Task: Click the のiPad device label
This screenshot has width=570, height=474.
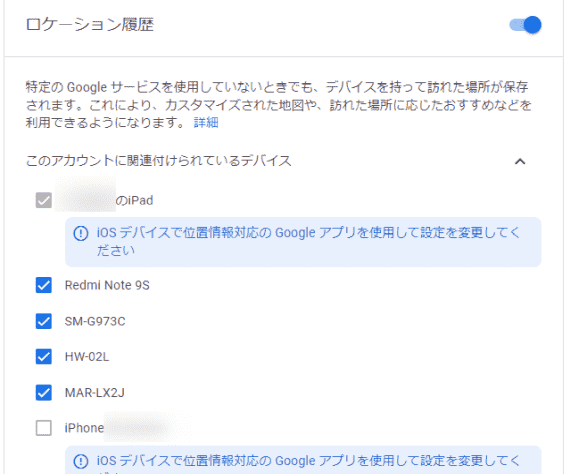Action: coord(134,200)
